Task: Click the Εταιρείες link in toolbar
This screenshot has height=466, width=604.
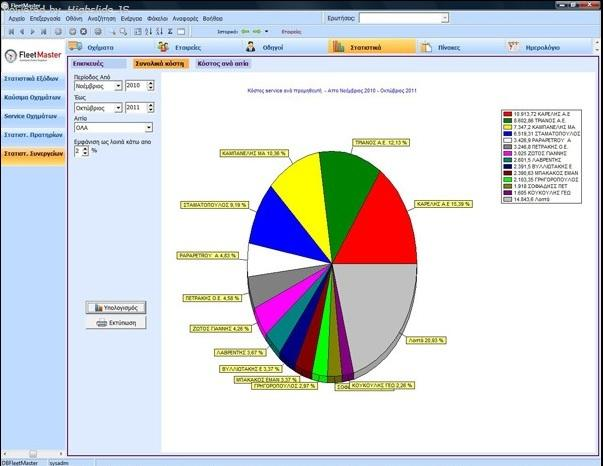Action: pos(291,32)
